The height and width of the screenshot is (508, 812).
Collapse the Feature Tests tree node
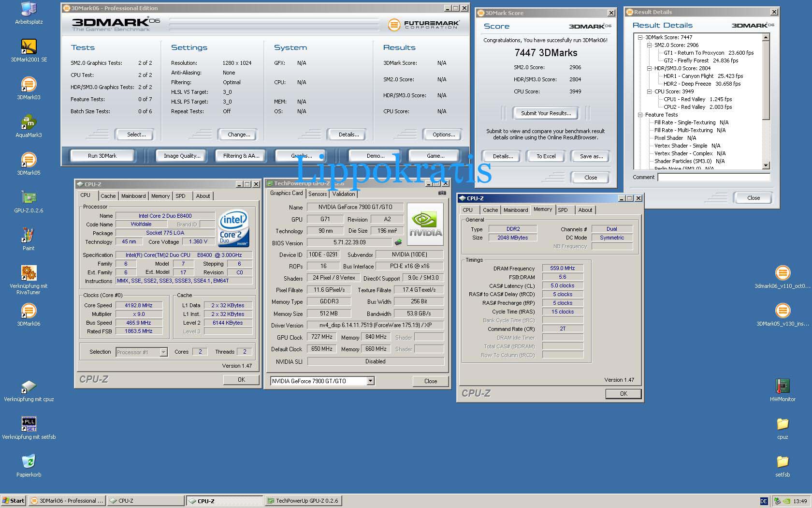point(640,115)
